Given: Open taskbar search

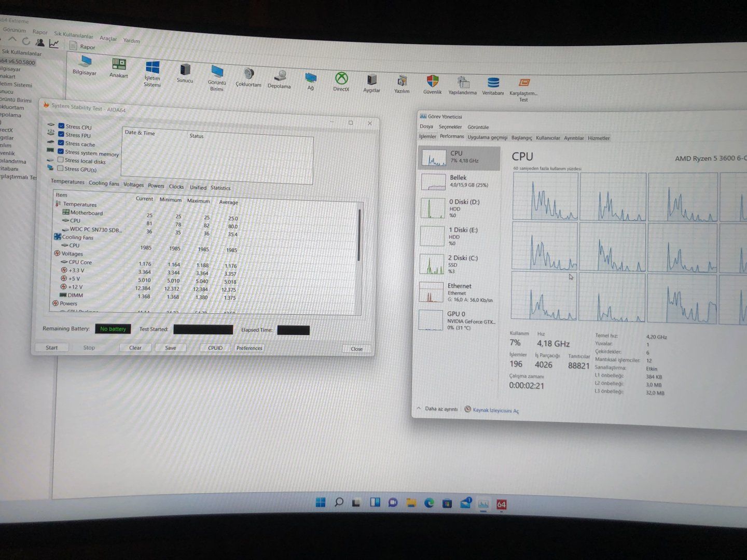Looking at the screenshot, I should tap(339, 502).
